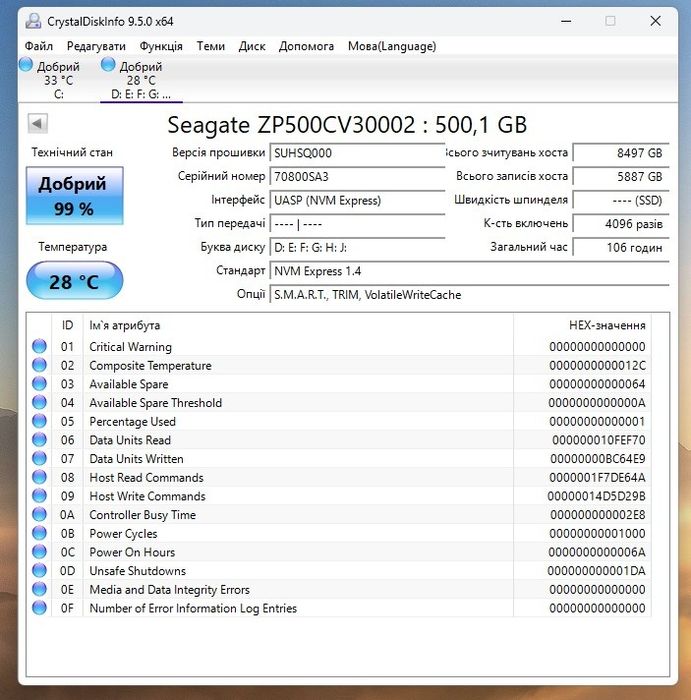Open the Функція menu
Screen dimensions: 691x700
tap(161, 46)
